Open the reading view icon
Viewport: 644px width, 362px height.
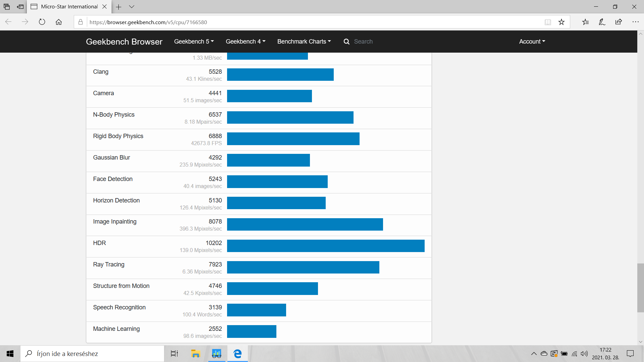pyautogui.click(x=548, y=22)
